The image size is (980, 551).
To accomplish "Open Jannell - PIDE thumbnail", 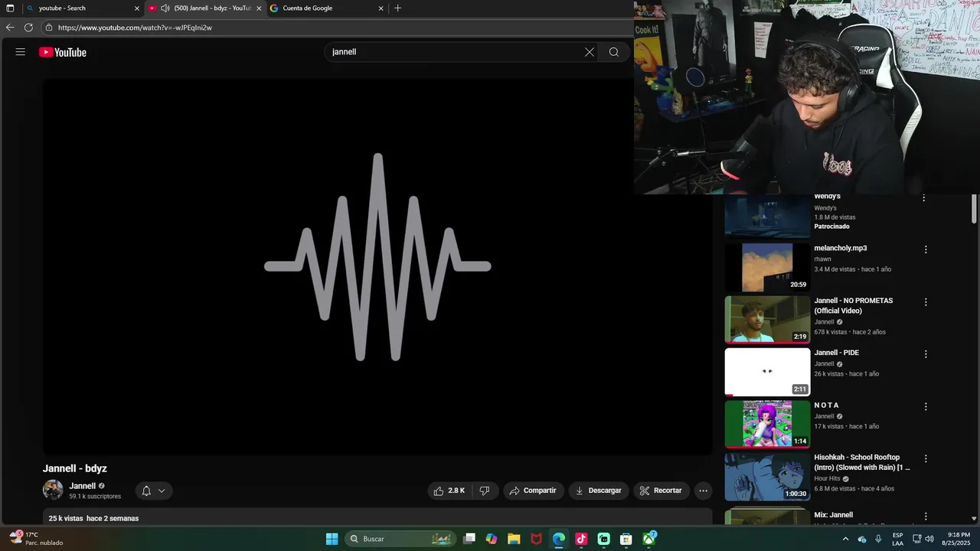I will [767, 372].
